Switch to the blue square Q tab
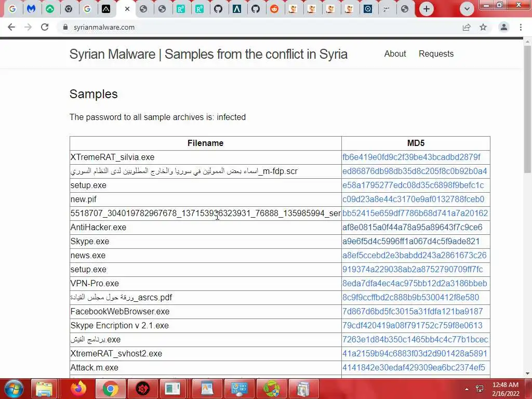 [x=368, y=9]
